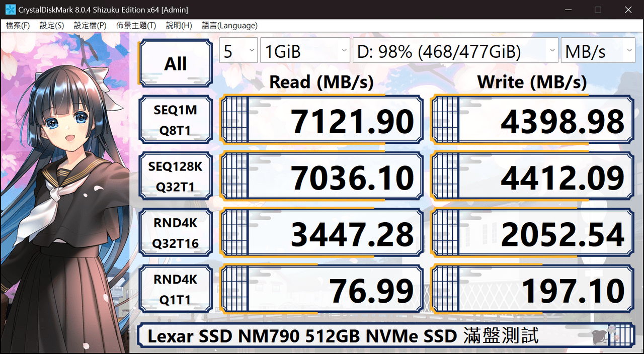
Task: Start the RND4K Q32T16 test
Action: coord(175,232)
